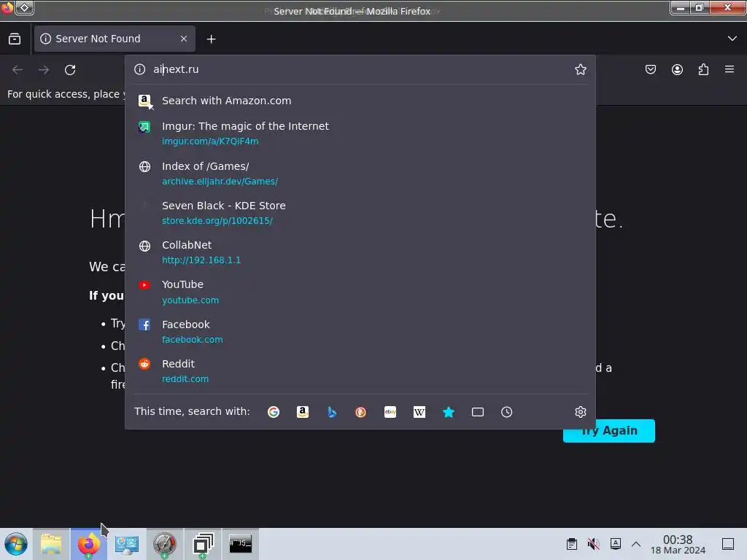Click the Amazon search icon beside suggestion
Viewport: 747px width, 560px height.
(145, 101)
